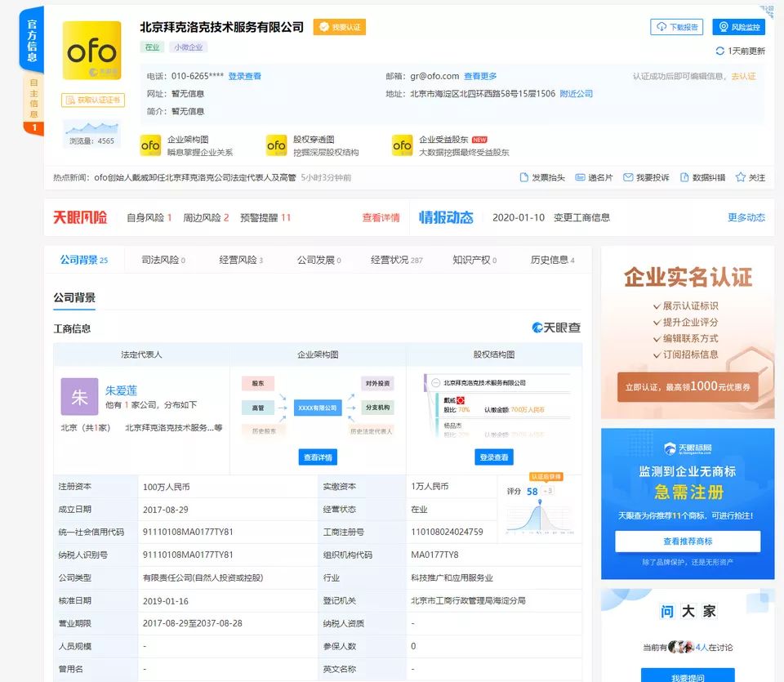This screenshot has height=682, width=784.
Task: Click the 发票抬头 invoice icon
Action: [x=524, y=177]
